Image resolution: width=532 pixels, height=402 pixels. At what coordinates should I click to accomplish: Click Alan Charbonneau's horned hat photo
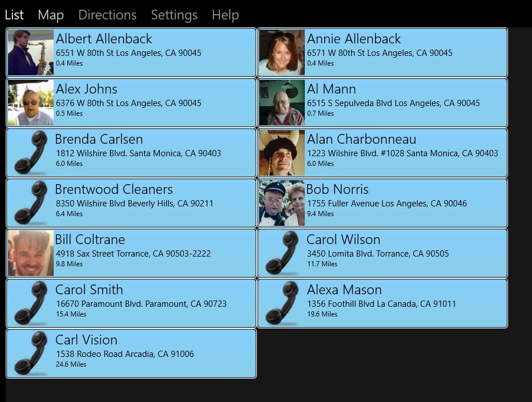click(x=282, y=153)
